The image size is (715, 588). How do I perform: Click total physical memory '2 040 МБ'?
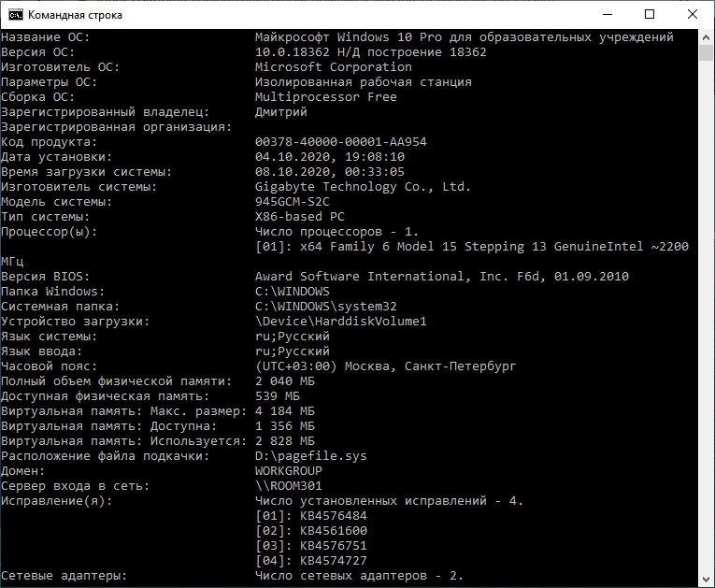click(285, 381)
